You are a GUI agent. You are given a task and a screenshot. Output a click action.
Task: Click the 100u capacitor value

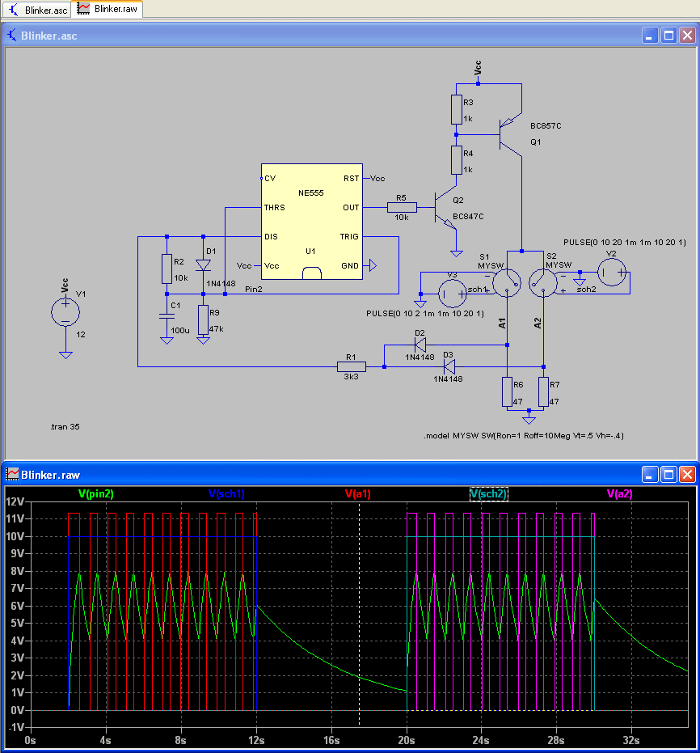click(180, 330)
